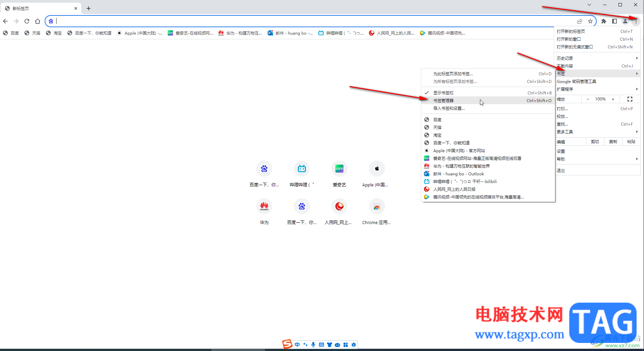Expand 历史记录 submenu
This screenshot has height=351, width=644.
[597, 58]
